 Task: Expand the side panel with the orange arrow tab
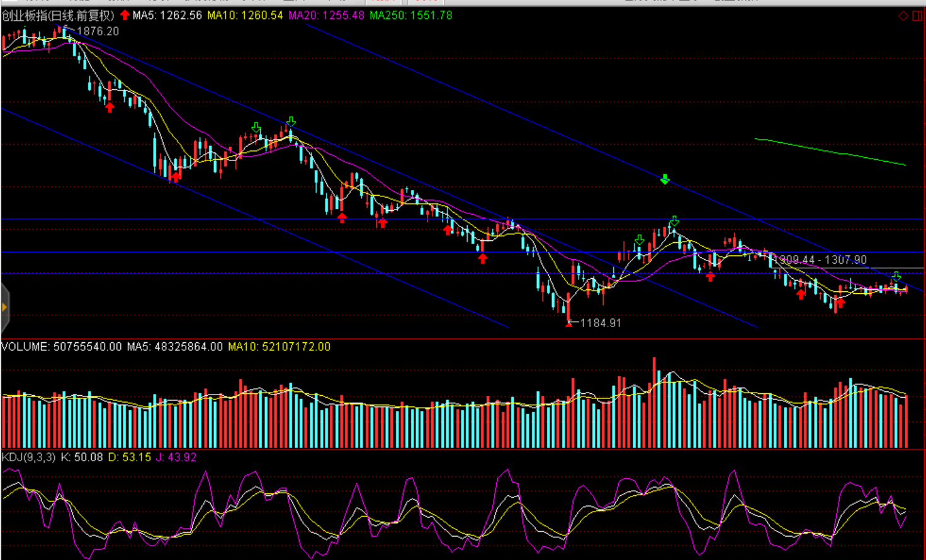[x=5, y=307]
